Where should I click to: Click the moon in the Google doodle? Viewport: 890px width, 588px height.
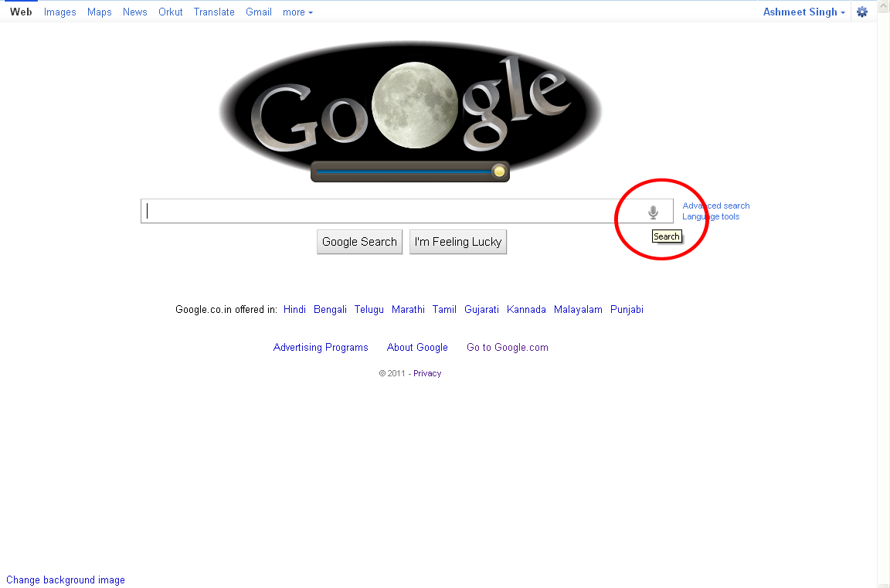pyautogui.click(x=415, y=106)
